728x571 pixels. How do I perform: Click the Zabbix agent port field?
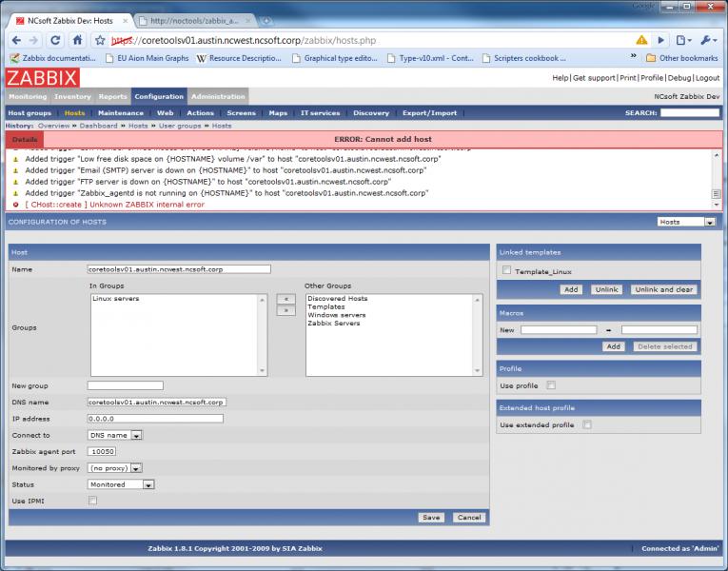click(x=102, y=451)
